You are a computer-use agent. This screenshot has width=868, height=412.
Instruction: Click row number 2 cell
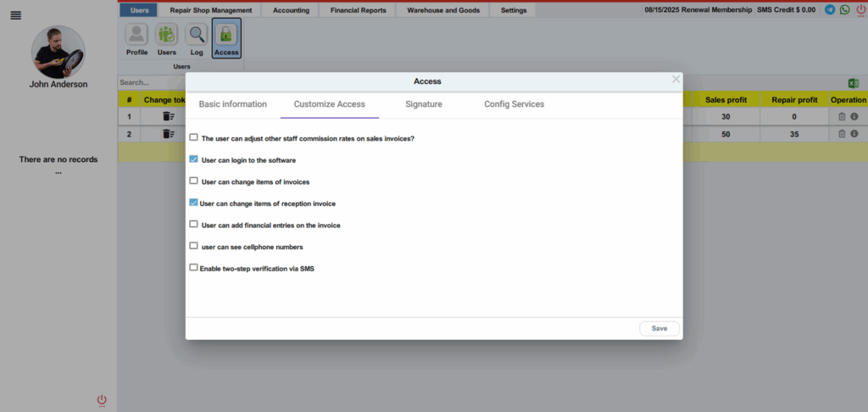pos(129,134)
